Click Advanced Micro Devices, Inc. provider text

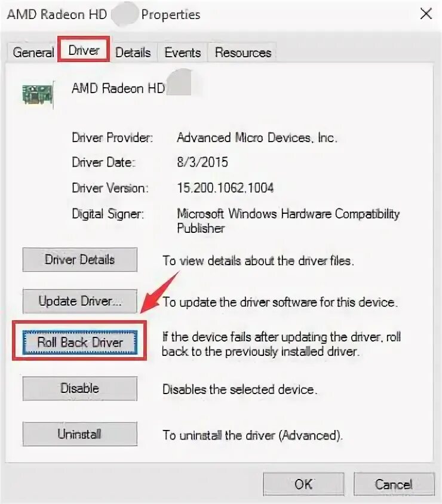(x=257, y=137)
